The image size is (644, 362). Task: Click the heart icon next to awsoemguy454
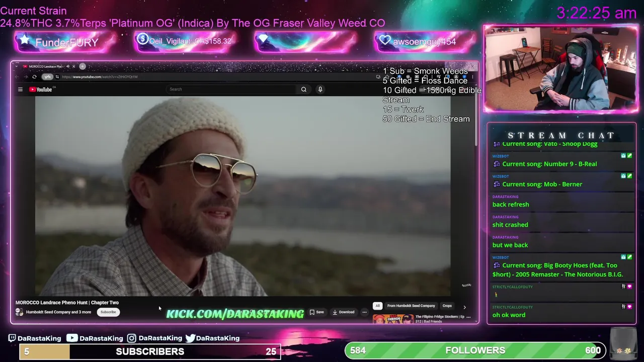click(385, 41)
